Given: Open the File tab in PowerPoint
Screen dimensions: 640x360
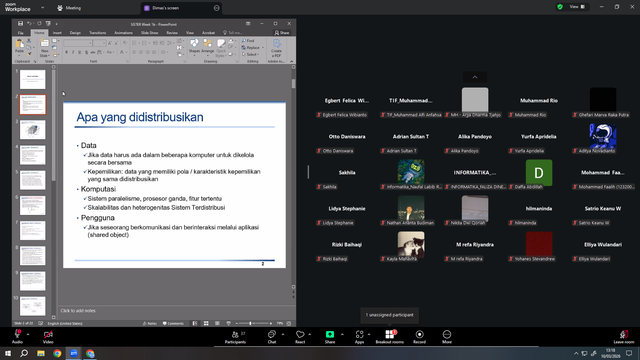Looking at the screenshot, I should 20,33.
